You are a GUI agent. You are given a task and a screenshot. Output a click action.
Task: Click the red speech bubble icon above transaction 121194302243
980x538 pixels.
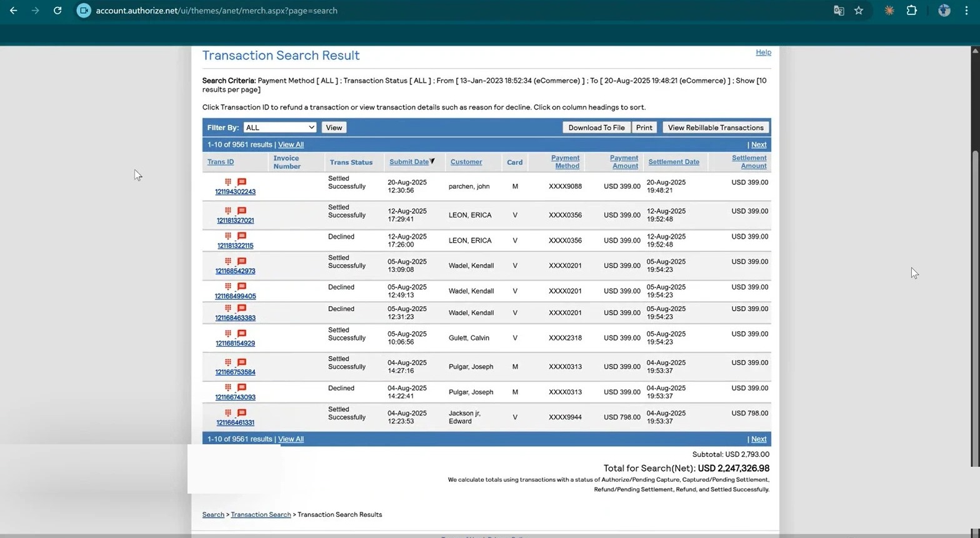[242, 182]
